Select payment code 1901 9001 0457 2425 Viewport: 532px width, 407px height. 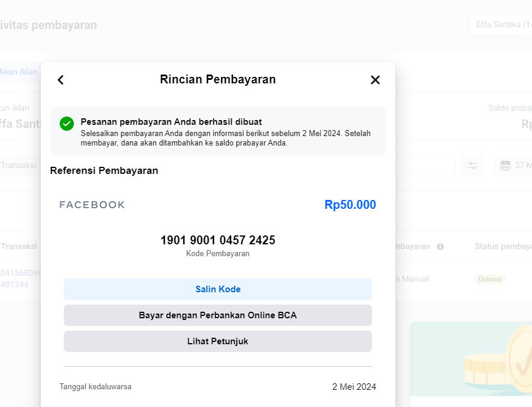218,240
